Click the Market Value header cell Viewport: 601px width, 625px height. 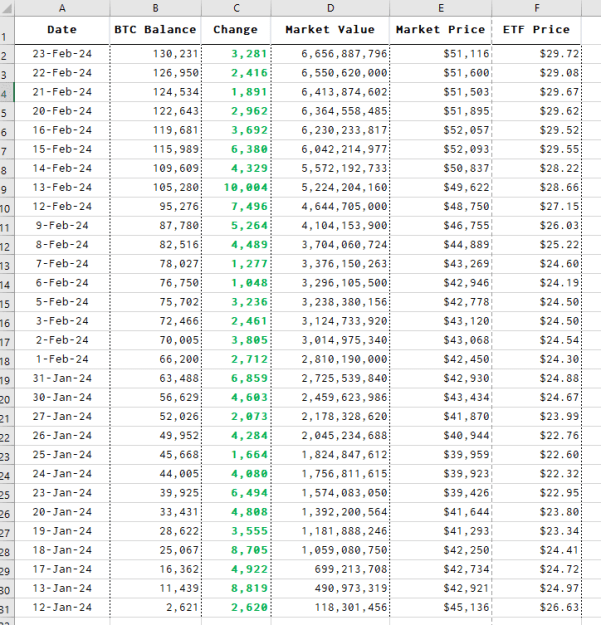click(330, 30)
